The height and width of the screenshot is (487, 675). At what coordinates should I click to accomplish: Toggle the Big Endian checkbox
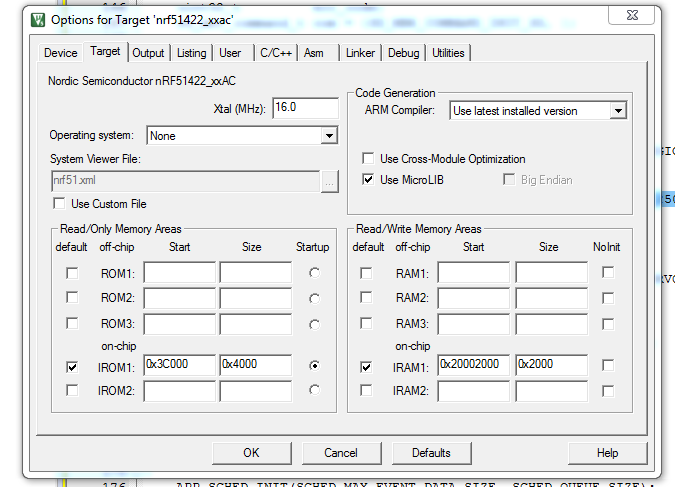tap(509, 179)
